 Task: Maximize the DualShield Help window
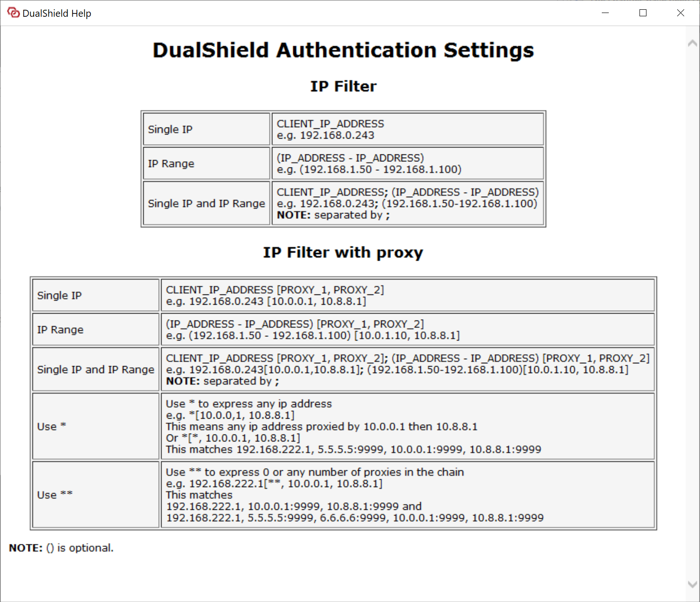point(643,13)
